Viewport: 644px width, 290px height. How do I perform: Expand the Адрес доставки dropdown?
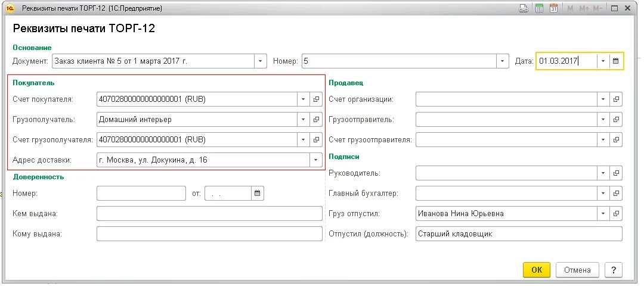pyautogui.click(x=316, y=160)
